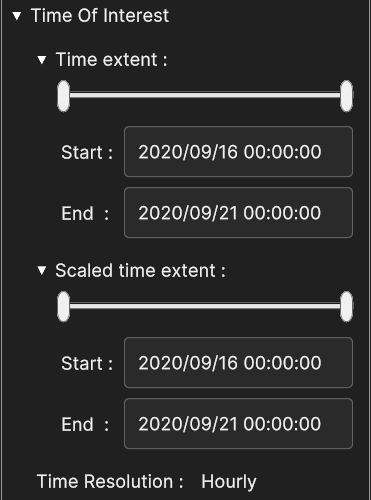Collapse the Time extent disclosure triangle

pos(42,60)
